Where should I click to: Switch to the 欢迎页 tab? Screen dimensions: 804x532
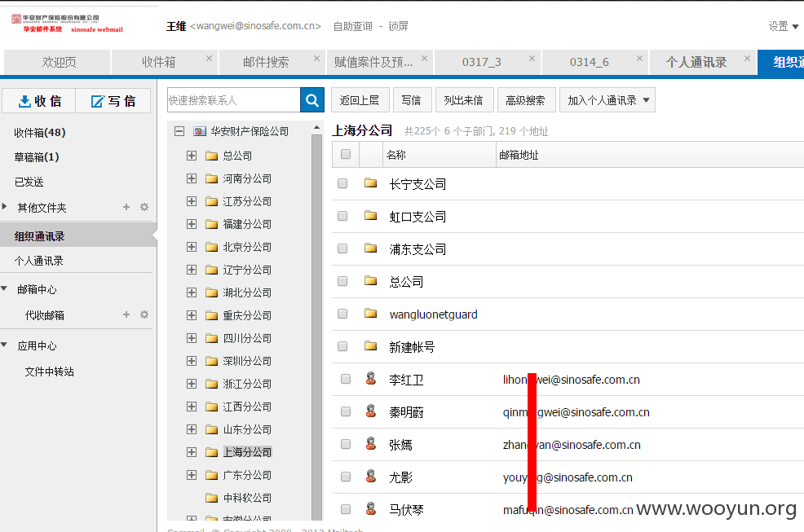coord(57,63)
